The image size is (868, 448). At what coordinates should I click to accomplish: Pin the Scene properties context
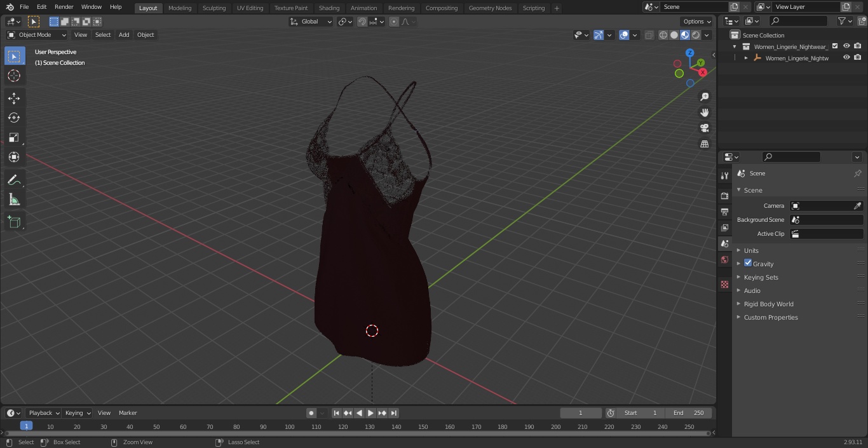point(857,173)
